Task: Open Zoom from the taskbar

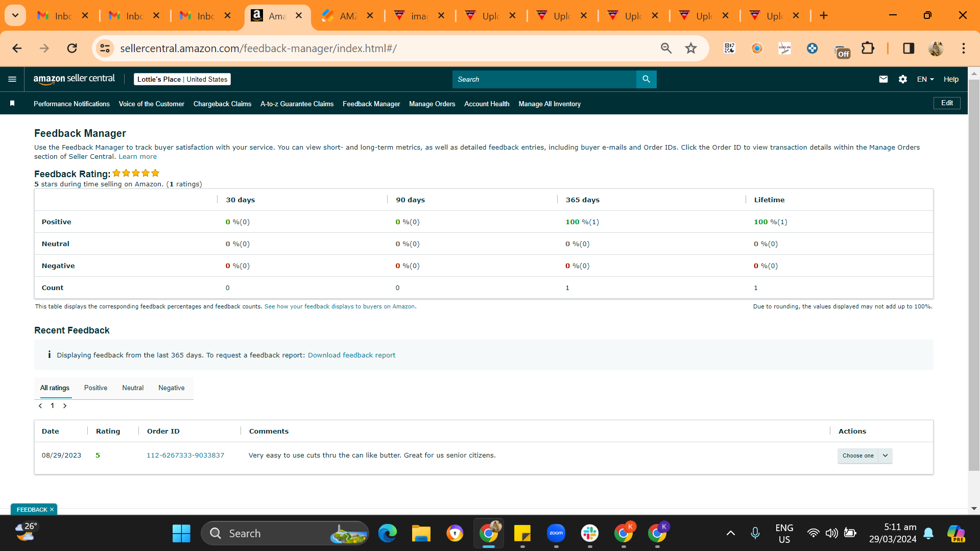Action: (556, 533)
